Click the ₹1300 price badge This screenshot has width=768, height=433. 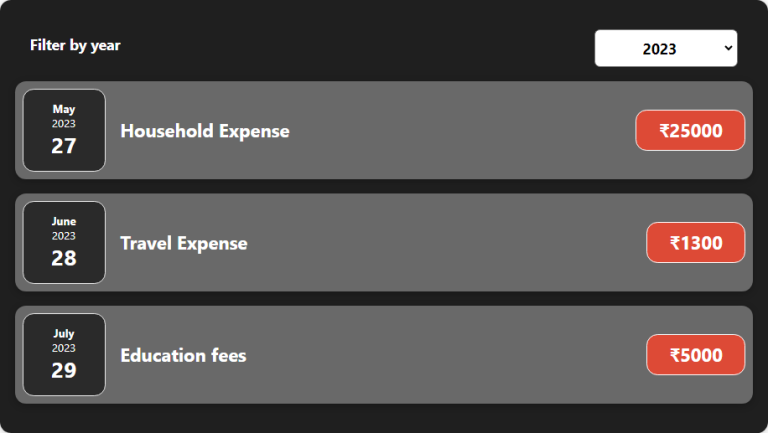696,242
